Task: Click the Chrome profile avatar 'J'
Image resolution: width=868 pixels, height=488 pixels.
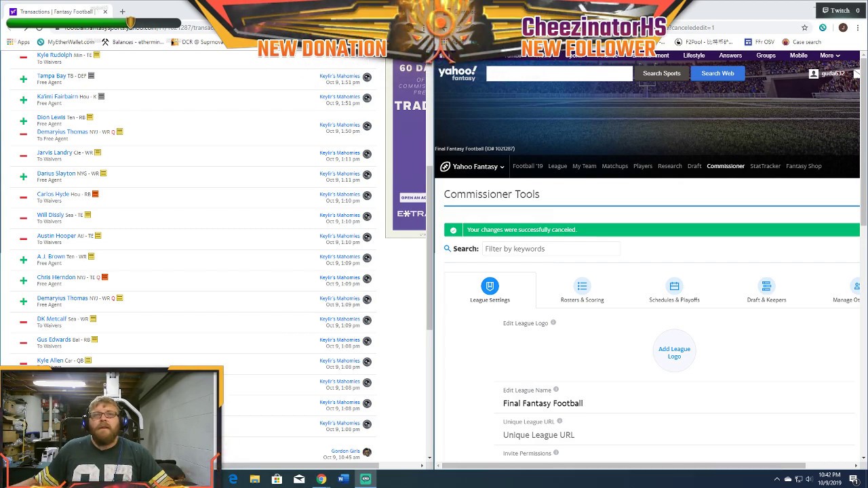Action: 843,28
